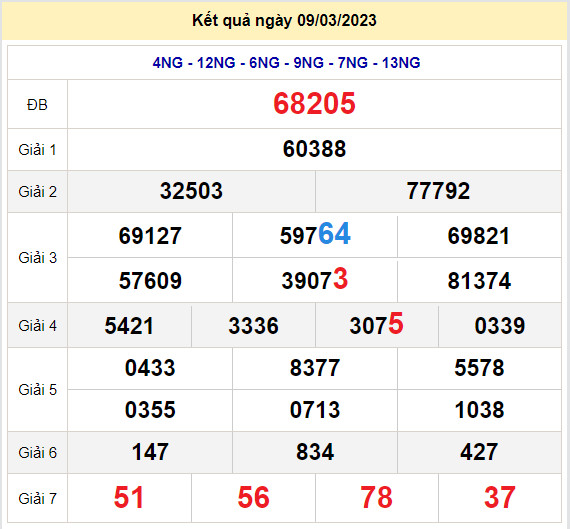The height and width of the screenshot is (529, 570).
Task: Select Giải 2 number 32503
Action: point(191,191)
